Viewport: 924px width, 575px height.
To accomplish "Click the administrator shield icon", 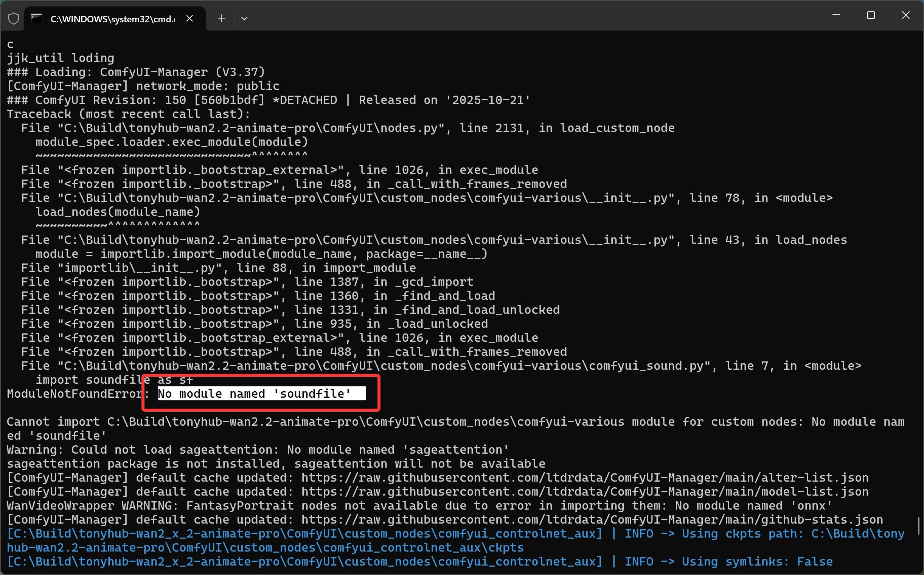I will pyautogui.click(x=14, y=18).
